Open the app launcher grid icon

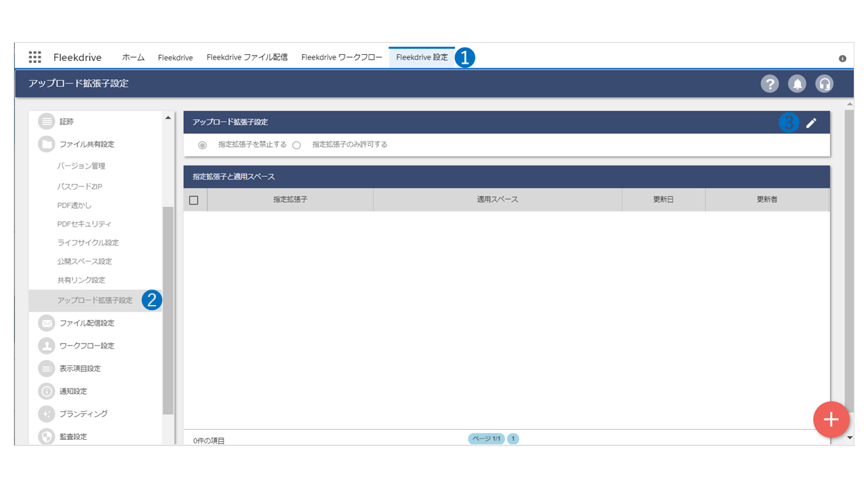click(x=35, y=57)
